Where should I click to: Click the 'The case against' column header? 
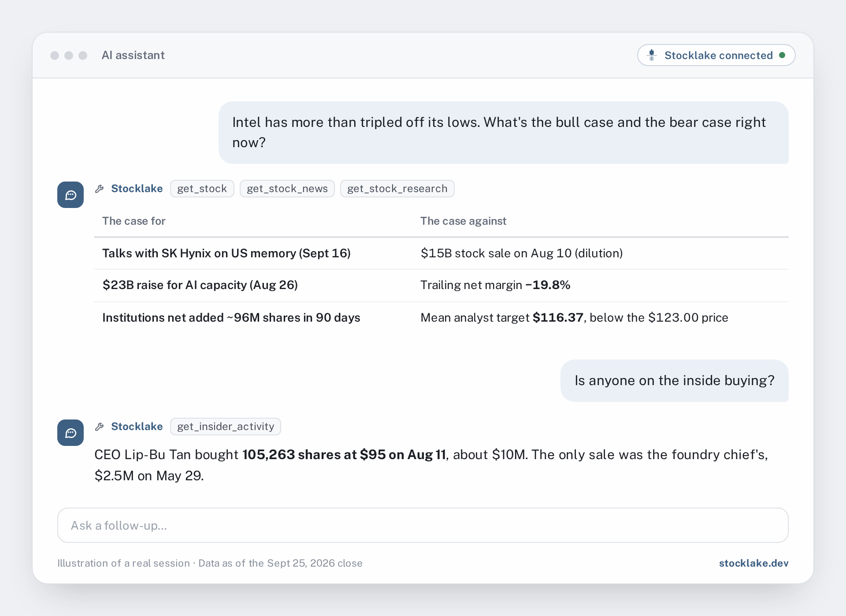tap(464, 221)
